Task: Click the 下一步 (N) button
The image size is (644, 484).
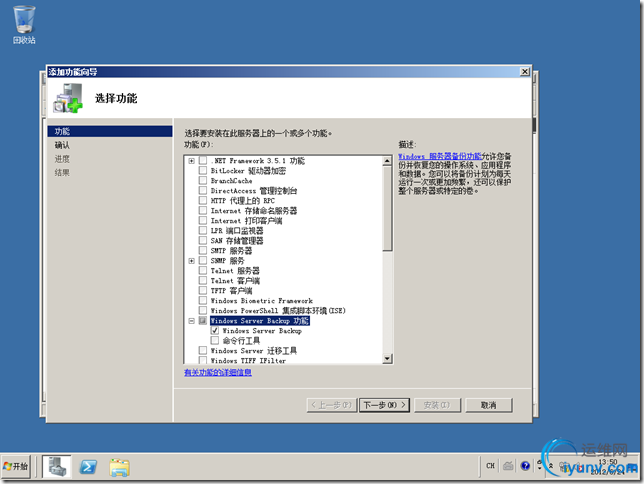Action: coord(384,405)
